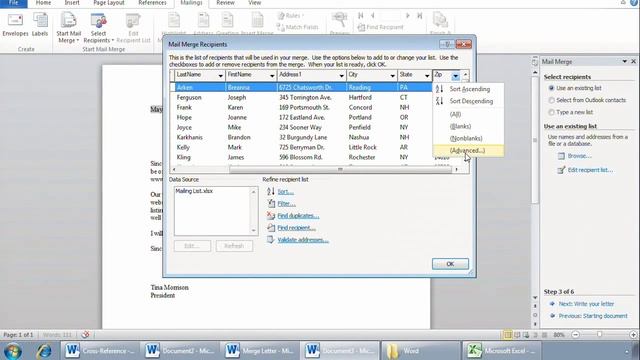Choose (All) in the Zip filter menu

pos(456,114)
